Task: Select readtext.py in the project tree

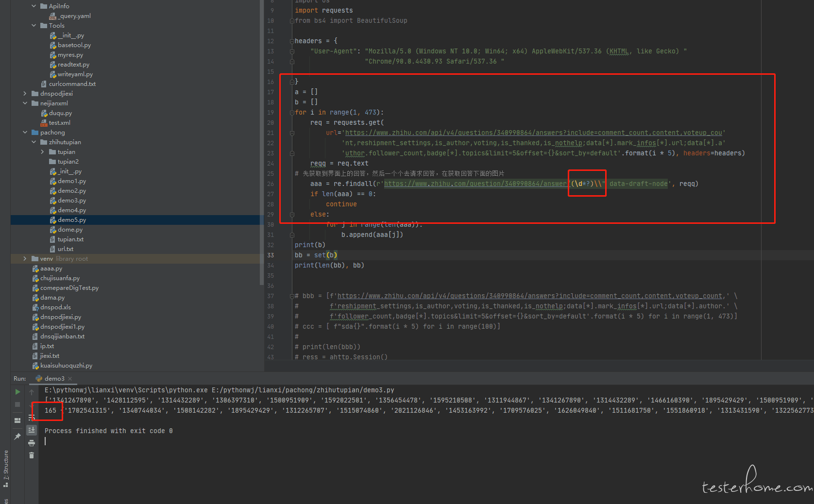Action: [73, 65]
